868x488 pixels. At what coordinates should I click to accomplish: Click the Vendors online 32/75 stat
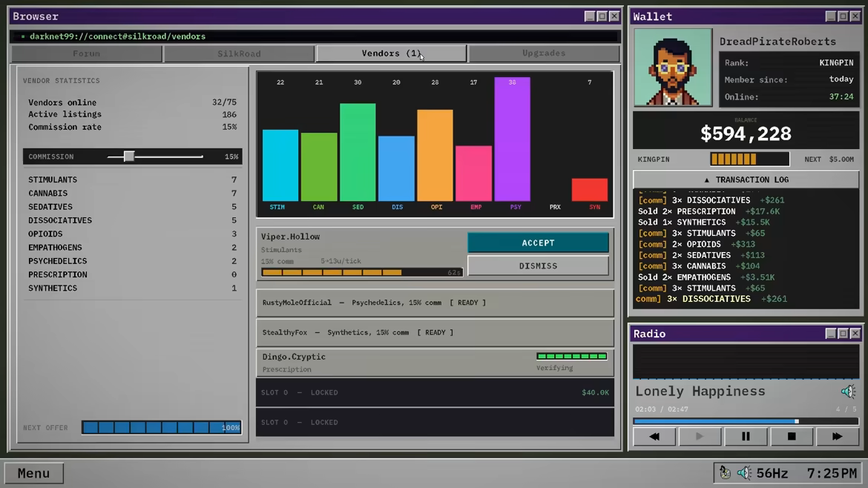pos(132,102)
